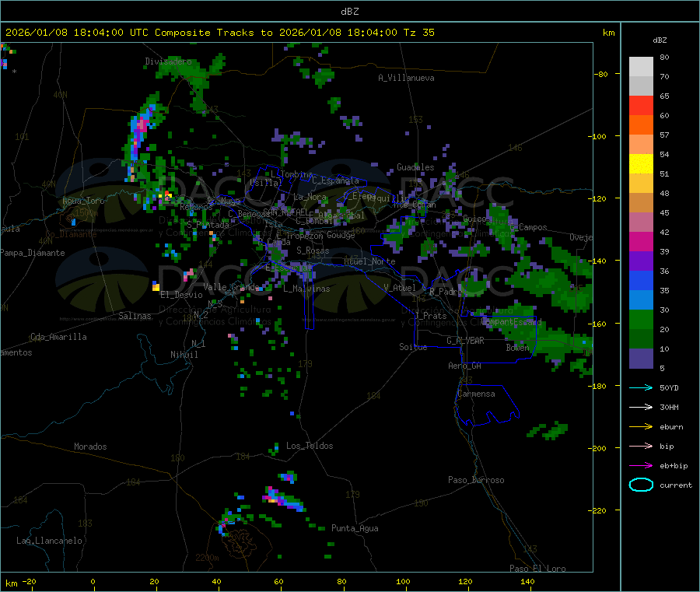Viewport: 700px width, 592px height.
Task: Click the Nihuil map label
Action: pyautogui.click(x=184, y=355)
